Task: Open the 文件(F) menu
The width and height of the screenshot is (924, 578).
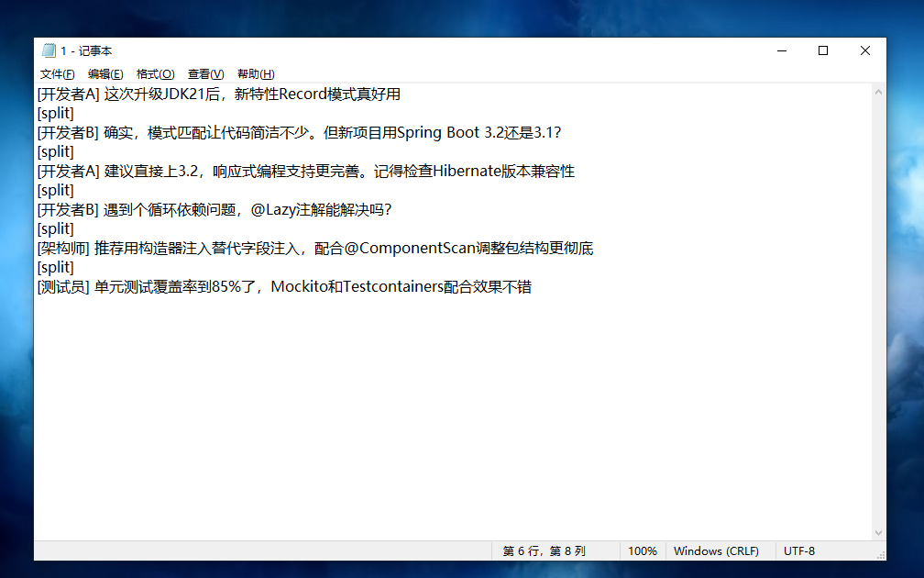Action: 57,73
